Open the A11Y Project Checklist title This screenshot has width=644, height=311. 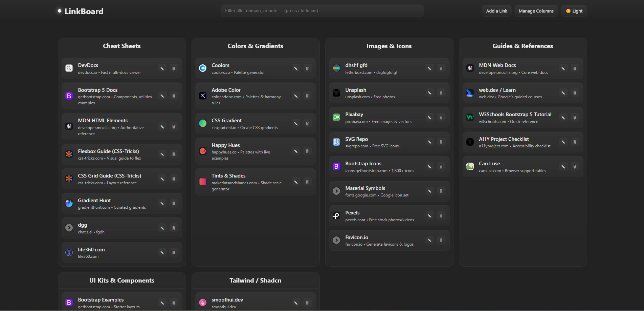click(504, 139)
